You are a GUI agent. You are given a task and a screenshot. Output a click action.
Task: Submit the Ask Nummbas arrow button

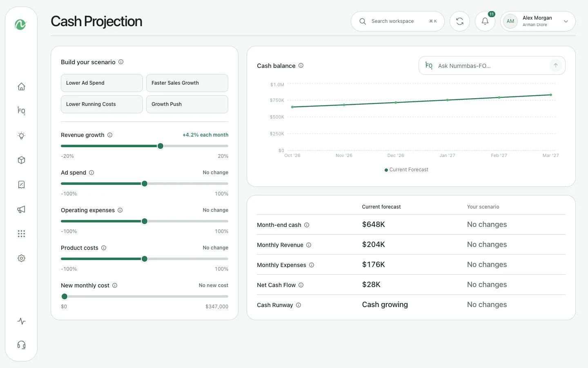(x=556, y=65)
